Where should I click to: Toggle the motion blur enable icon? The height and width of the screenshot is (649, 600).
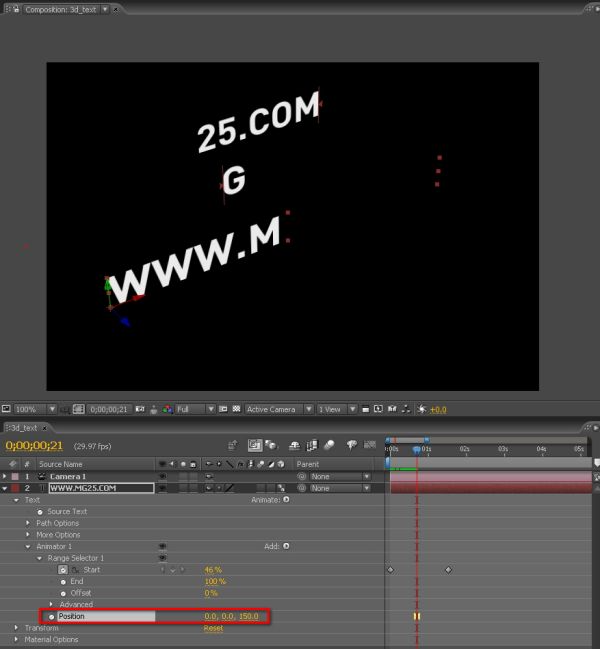[329, 445]
